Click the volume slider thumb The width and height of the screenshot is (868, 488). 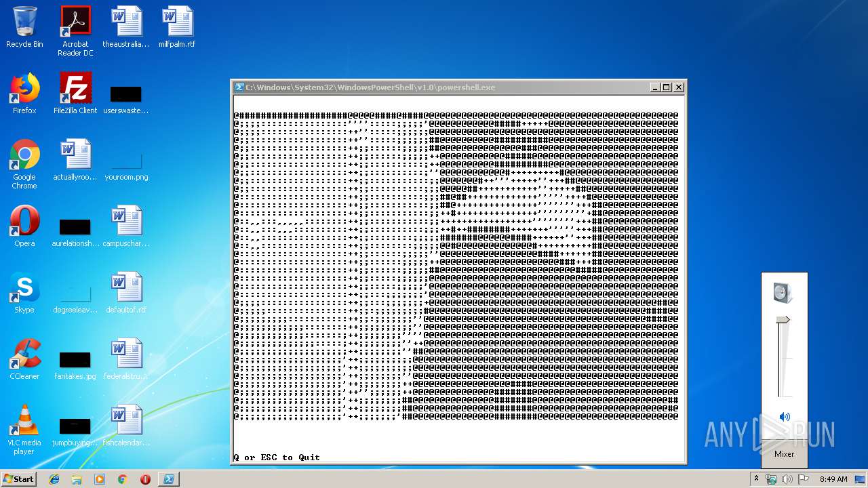784,320
